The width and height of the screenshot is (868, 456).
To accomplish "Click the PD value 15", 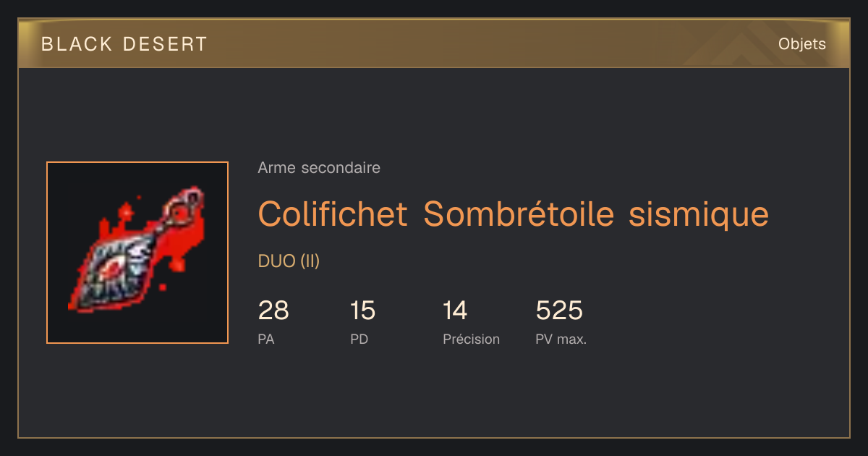I will pos(362,311).
